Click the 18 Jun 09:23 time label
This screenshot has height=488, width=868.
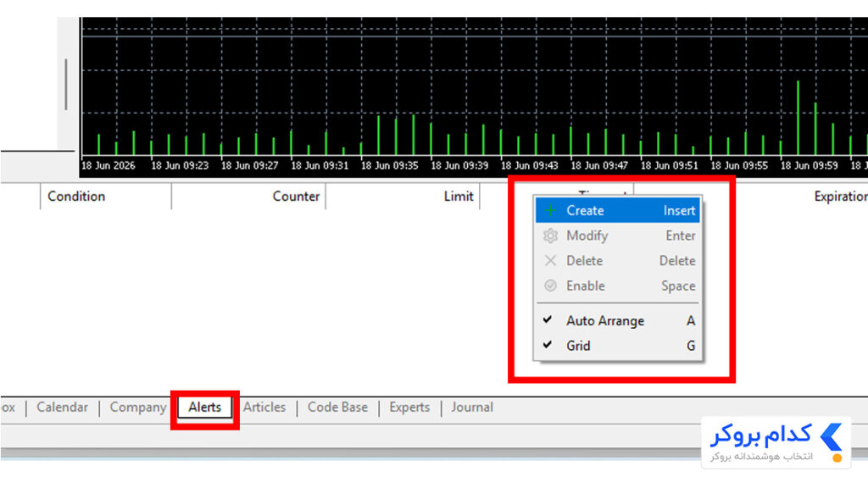click(x=180, y=165)
